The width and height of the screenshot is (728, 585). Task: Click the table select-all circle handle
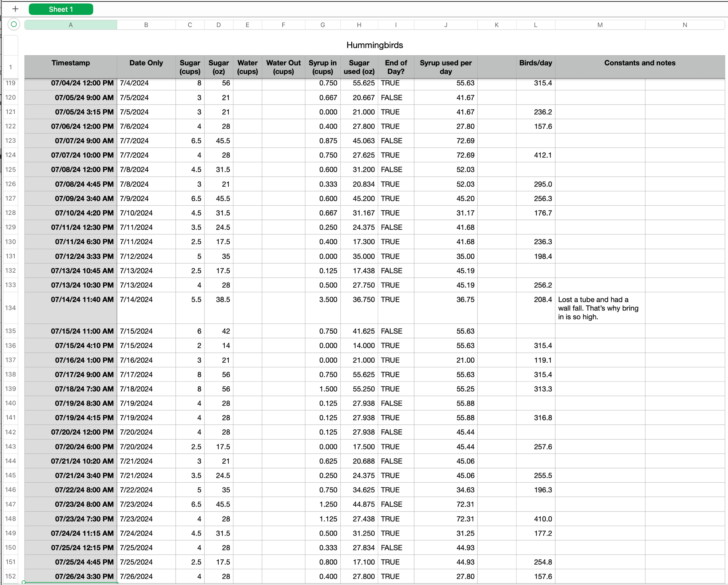(x=14, y=24)
